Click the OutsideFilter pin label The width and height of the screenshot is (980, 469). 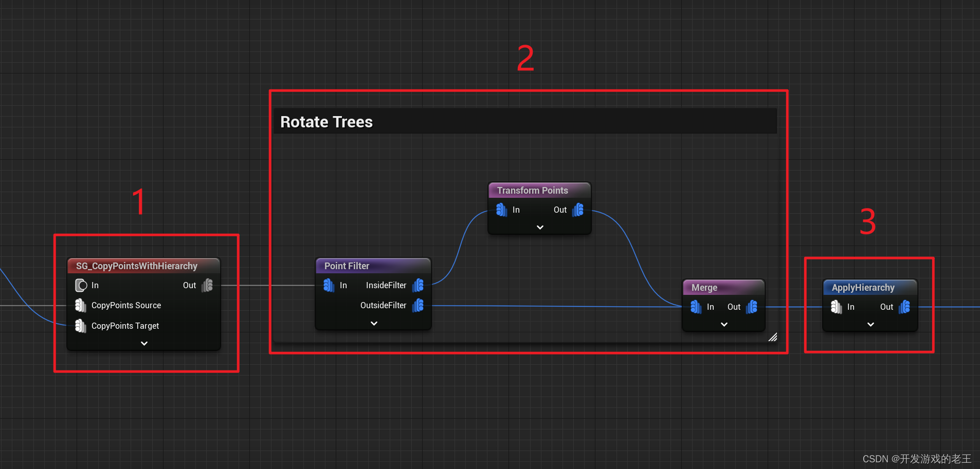[383, 305]
